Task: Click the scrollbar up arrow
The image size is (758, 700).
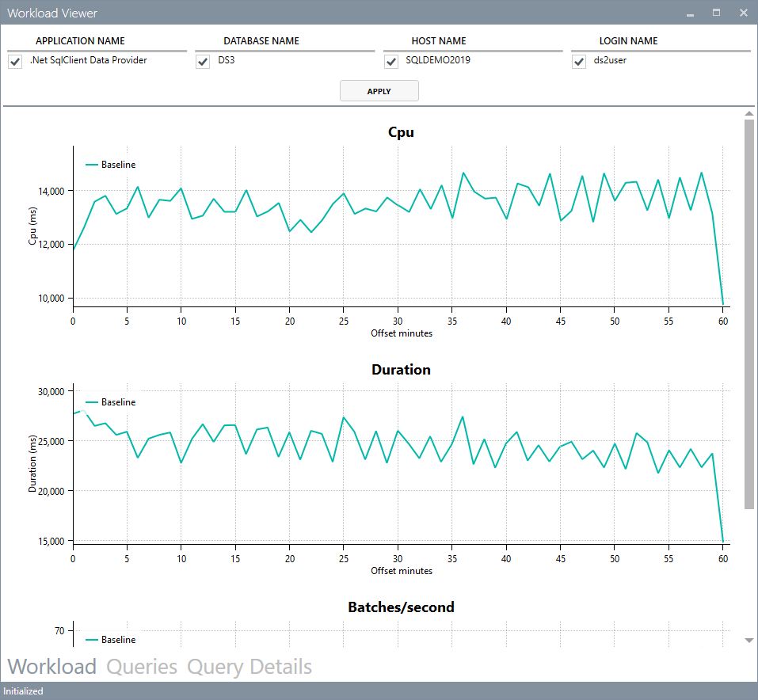Action: [748, 113]
